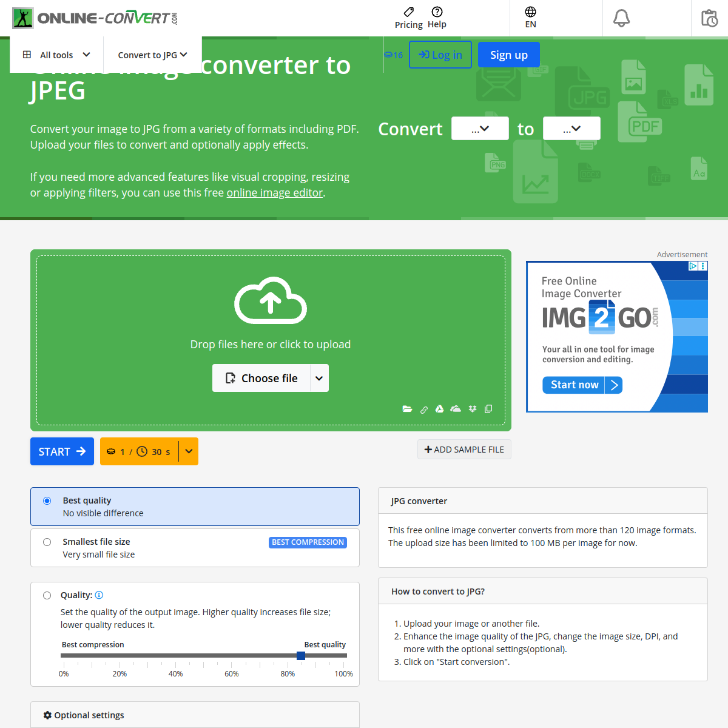Click the Sign up button
Image resolution: width=728 pixels, height=728 pixels.
(x=509, y=55)
